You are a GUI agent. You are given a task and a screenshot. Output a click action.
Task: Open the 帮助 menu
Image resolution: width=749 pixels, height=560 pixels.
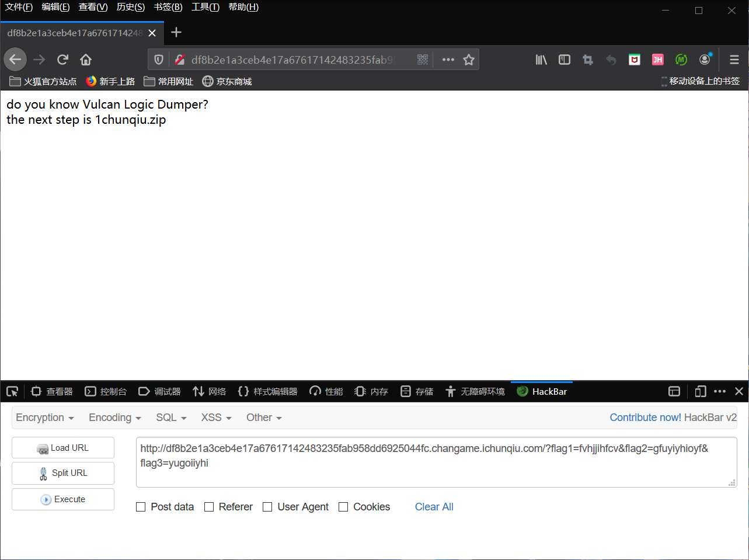pyautogui.click(x=243, y=7)
